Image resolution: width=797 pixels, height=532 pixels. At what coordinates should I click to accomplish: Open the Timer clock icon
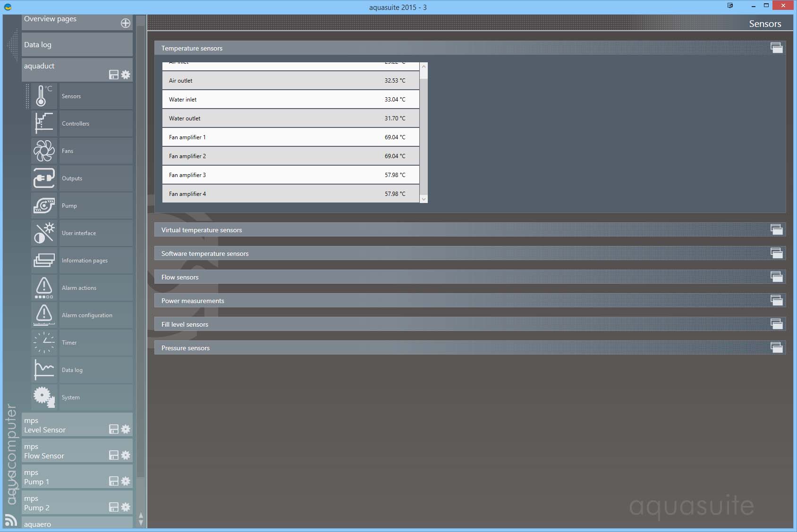click(x=44, y=342)
